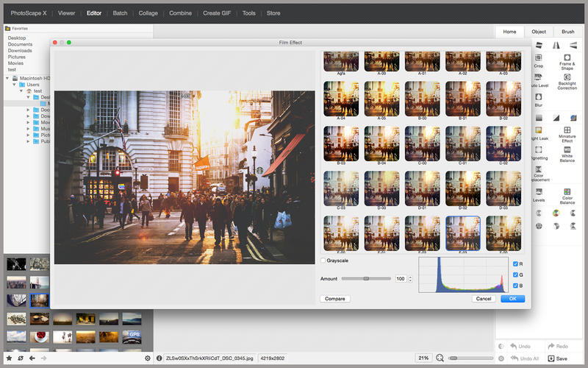Screen dimensions: 588x368
Task: Open the Object tab in the right panel
Action: (539, 32)
